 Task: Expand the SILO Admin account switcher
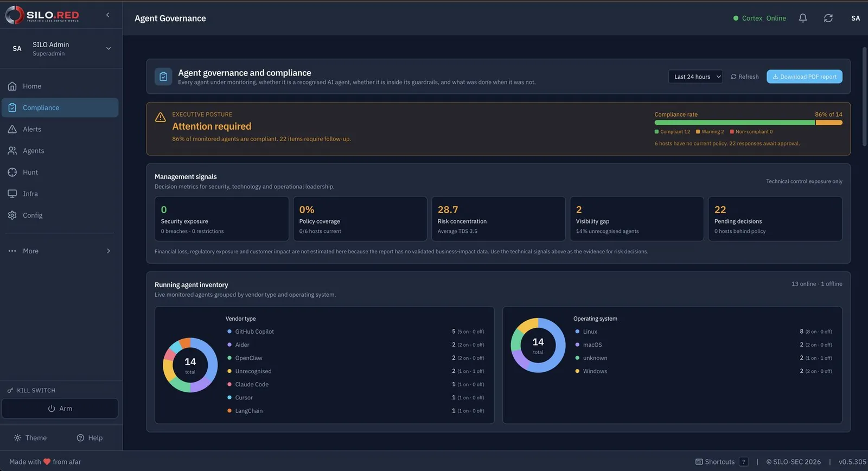click(61, 48)
